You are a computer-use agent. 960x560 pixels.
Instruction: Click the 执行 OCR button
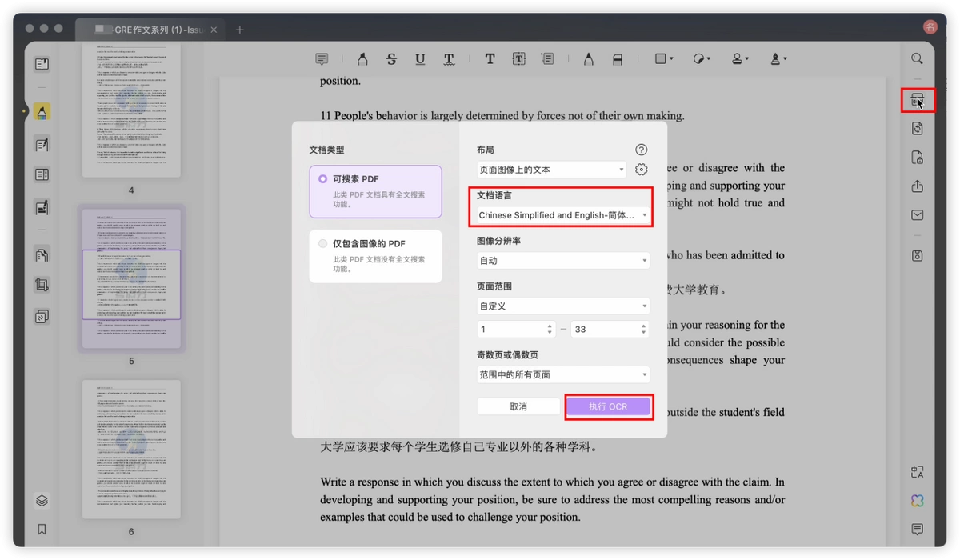point(608,406)
